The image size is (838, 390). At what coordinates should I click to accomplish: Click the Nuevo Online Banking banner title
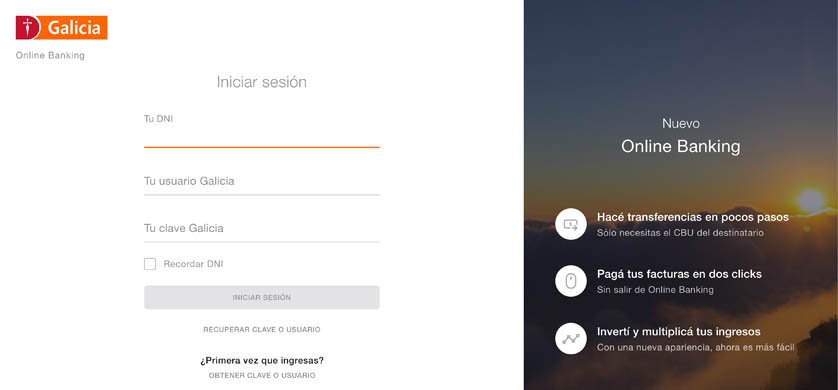pyautogui.click(x=681, y=136)
